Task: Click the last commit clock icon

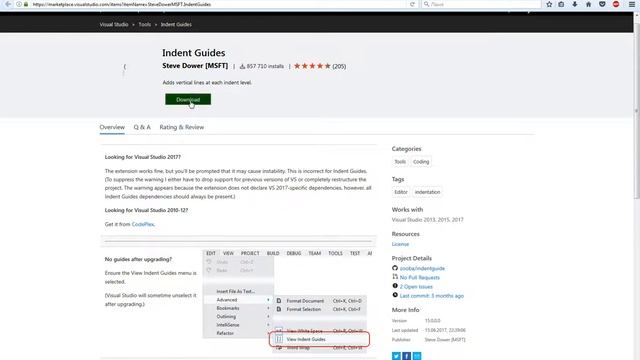Action: pyautogui.click(x=395, y=295)
